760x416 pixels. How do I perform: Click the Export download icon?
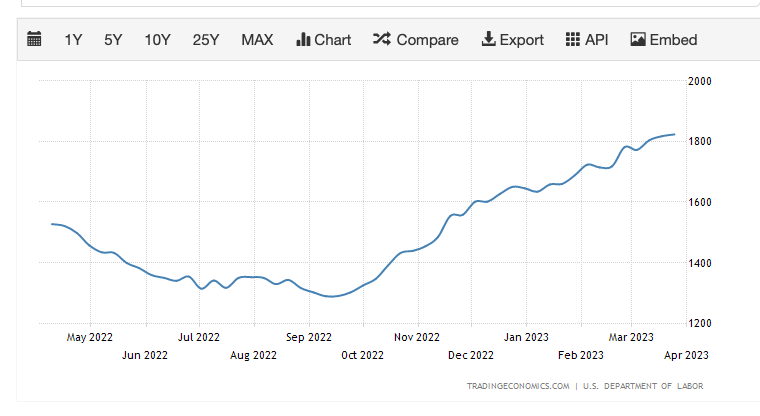click(x=488, y=40)
